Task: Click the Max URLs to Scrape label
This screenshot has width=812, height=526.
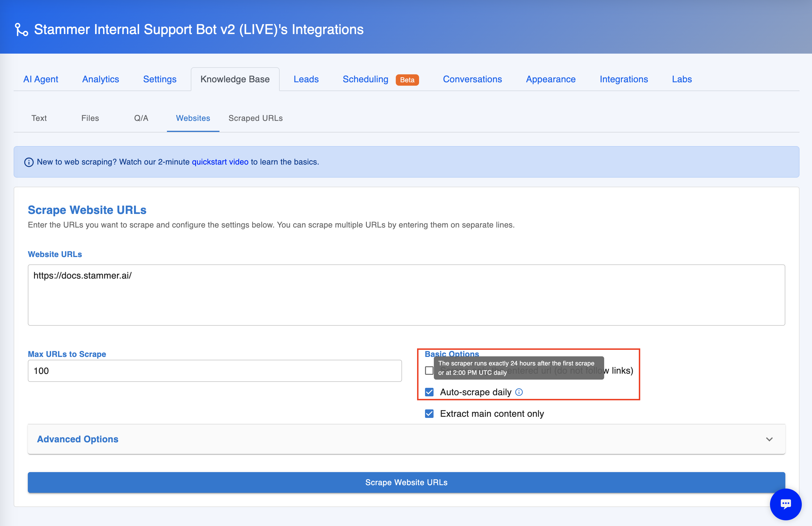Action: [67, 354]
